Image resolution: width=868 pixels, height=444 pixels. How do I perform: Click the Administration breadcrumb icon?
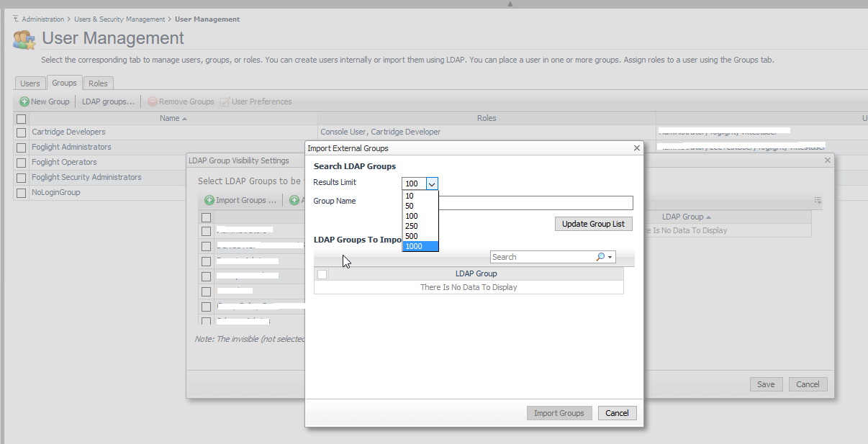16,20
